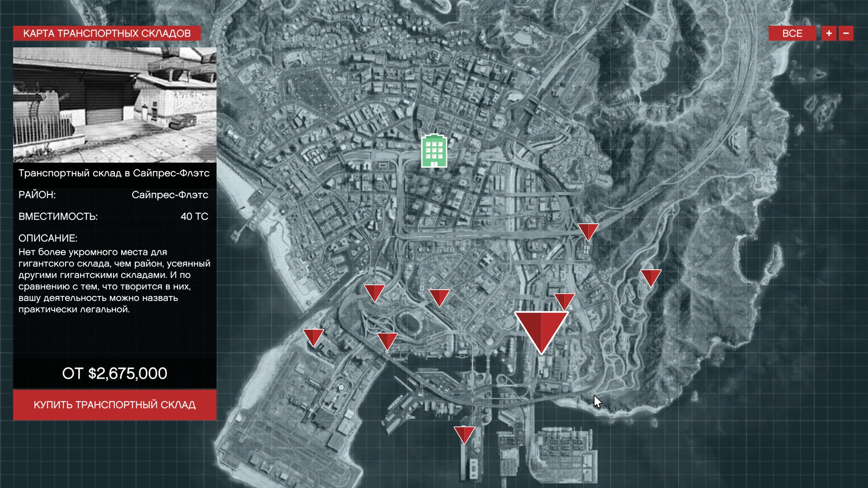Image resolution: width=868 pixels, height=488 pixels.
Task: Click the 40 ТС capacity value
Action: (194, 216)
